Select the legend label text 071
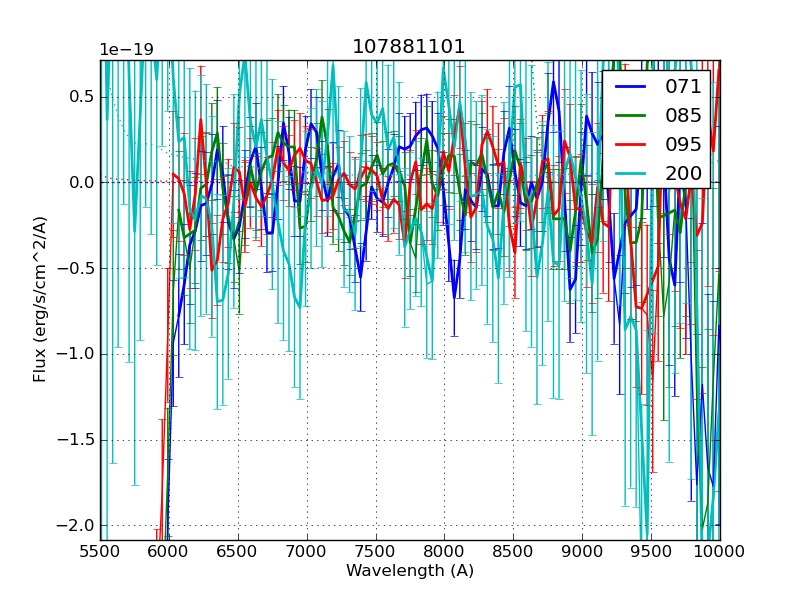The width and height of the screenshot is (800, 600). 683,87
